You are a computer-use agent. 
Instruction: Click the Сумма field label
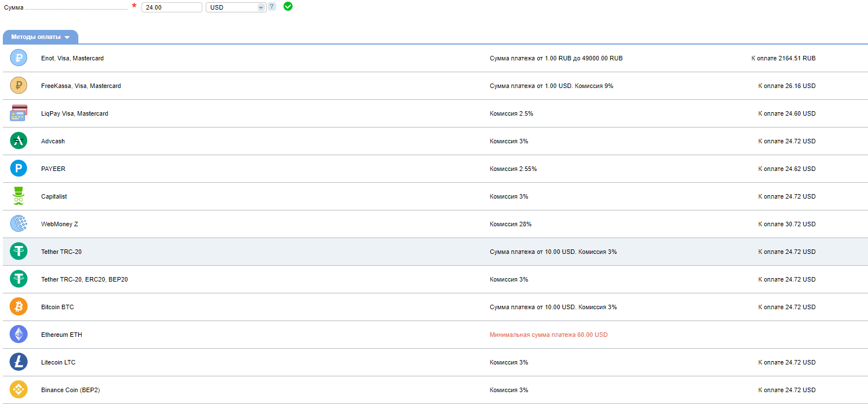coord(14,8)
